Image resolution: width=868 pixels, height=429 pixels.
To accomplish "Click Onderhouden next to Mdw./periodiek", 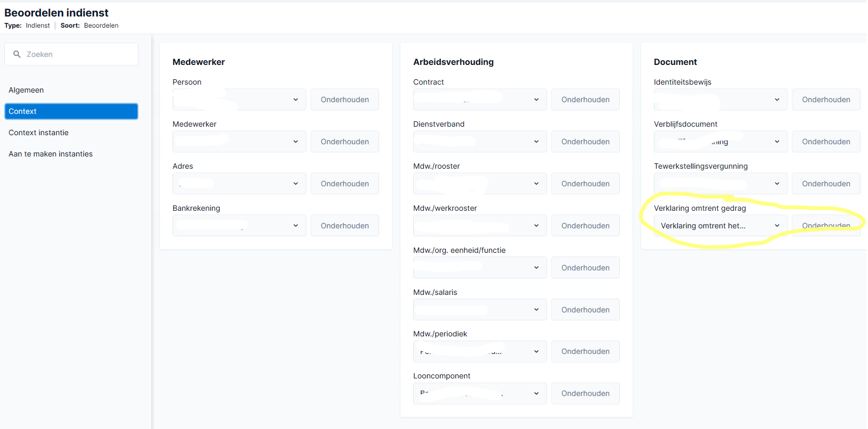I will pos(585,351).
